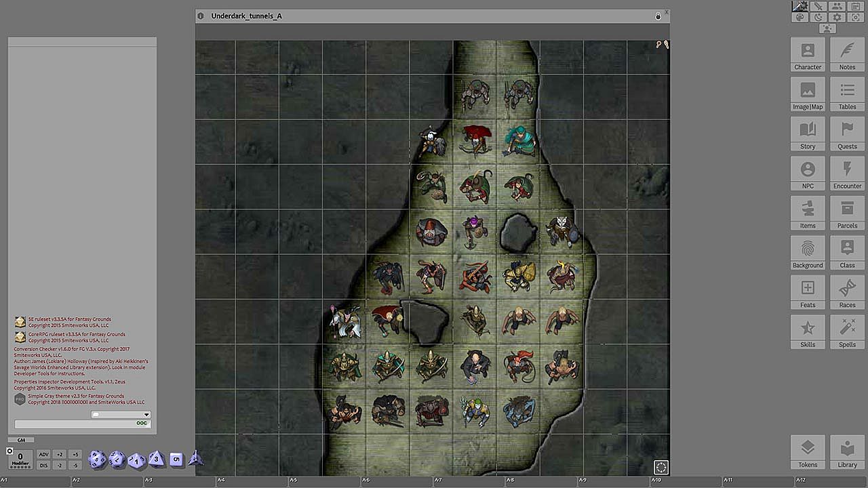The image size is (868, 488).
Task: Open the combat tracker sword icon
Action: [x=818, y=6]
